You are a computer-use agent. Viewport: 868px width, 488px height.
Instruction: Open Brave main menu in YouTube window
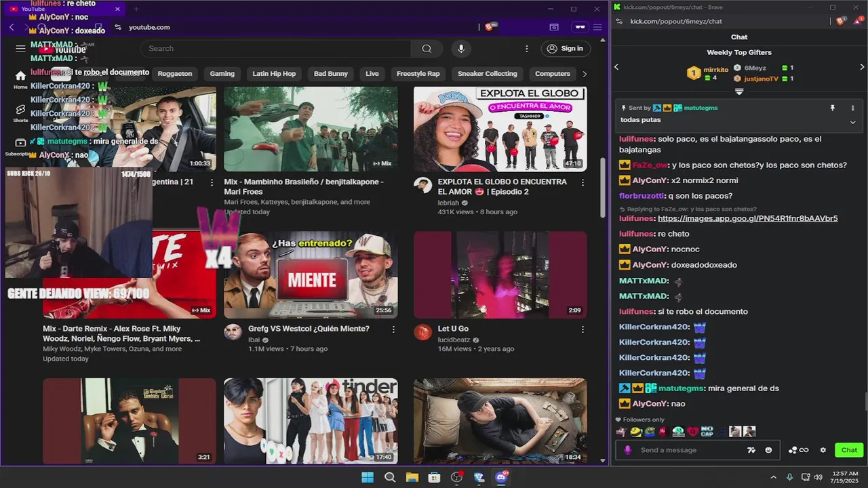[597, 27]
